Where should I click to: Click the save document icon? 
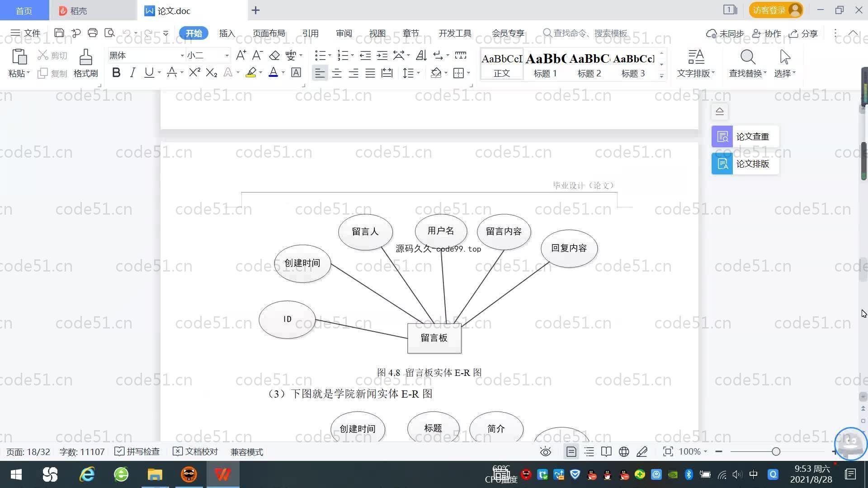pos(59,33)
